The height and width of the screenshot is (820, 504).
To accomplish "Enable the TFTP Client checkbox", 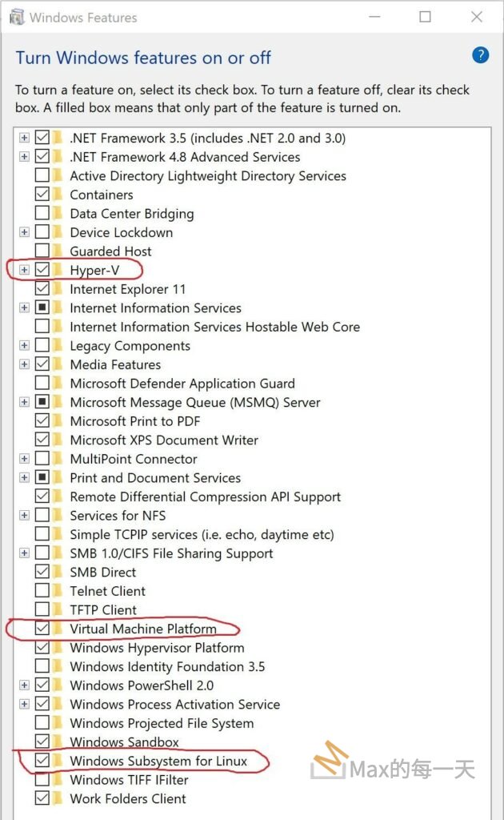I will click(42, 610).
